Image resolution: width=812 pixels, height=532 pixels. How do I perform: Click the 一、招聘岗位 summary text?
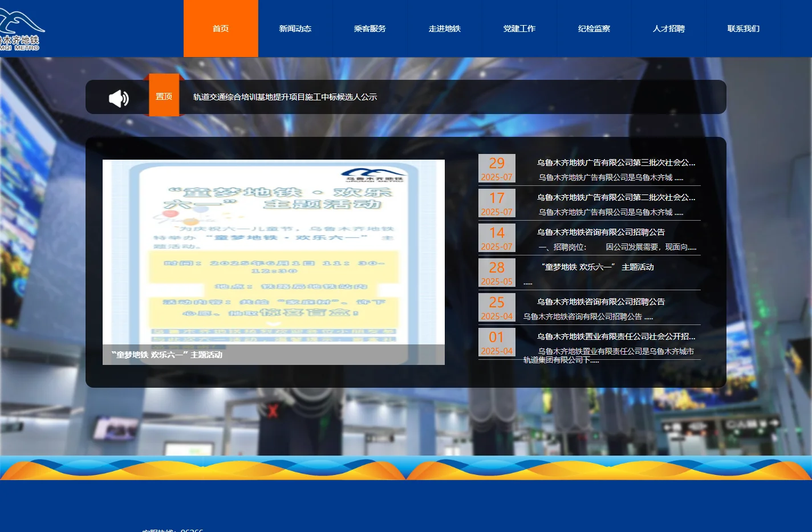coord(618,247)
